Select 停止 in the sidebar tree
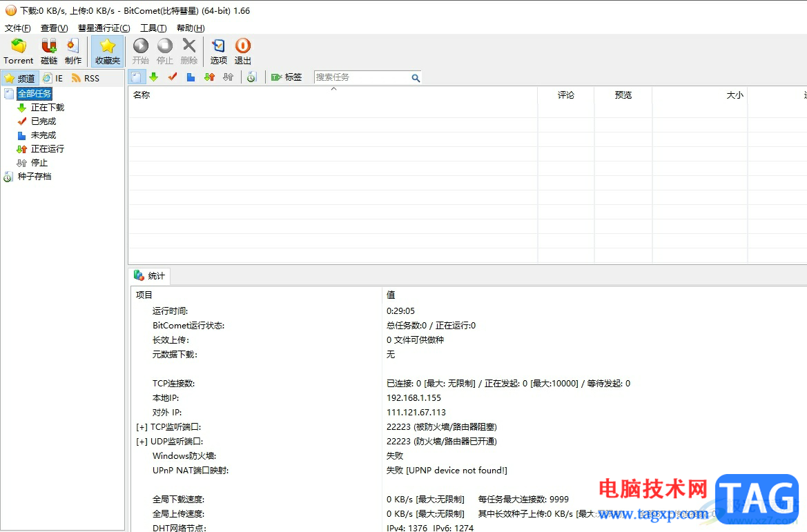The width and height of the screenshot is (807, 532). pyautogui.click(x=39, y=163)
